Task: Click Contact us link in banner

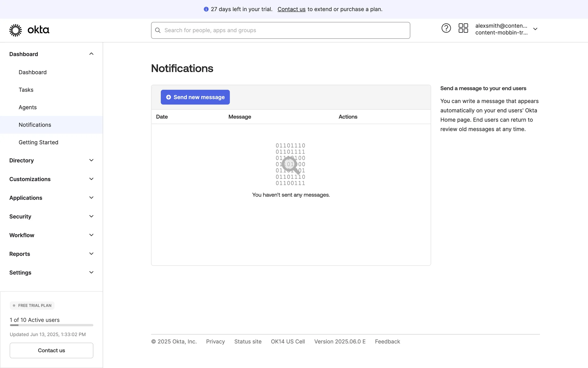Action: [x=291, y=9]
